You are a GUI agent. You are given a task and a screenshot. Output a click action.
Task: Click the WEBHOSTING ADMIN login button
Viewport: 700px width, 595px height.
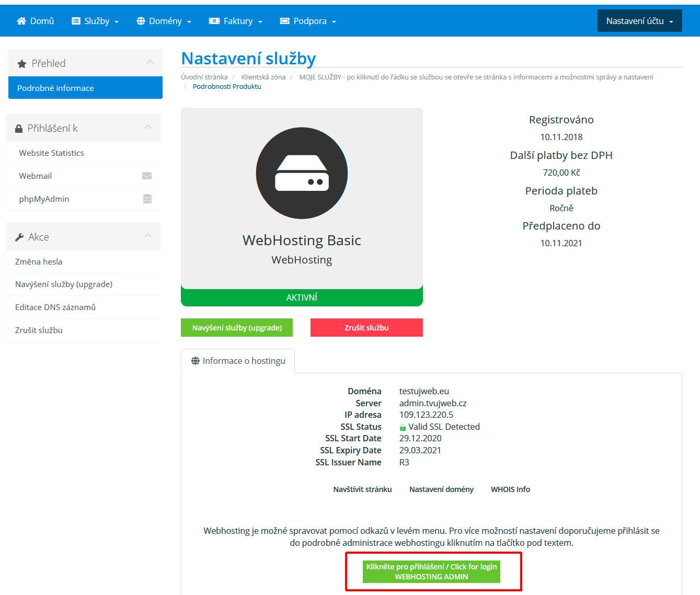click(431, 571)
